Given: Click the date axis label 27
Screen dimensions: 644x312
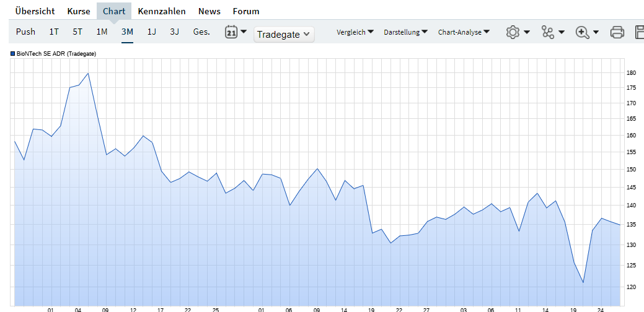Looking at the screenshot, I should point(426,310).
